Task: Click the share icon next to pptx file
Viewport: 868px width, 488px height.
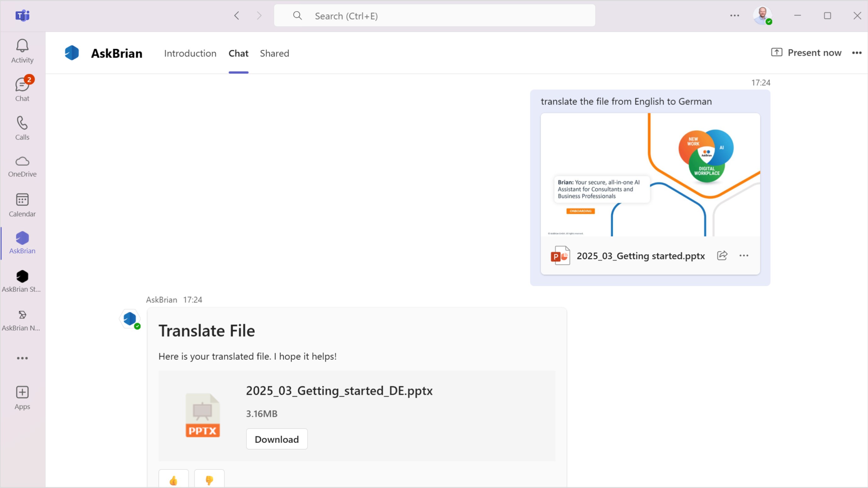Action: click(722, 255)
